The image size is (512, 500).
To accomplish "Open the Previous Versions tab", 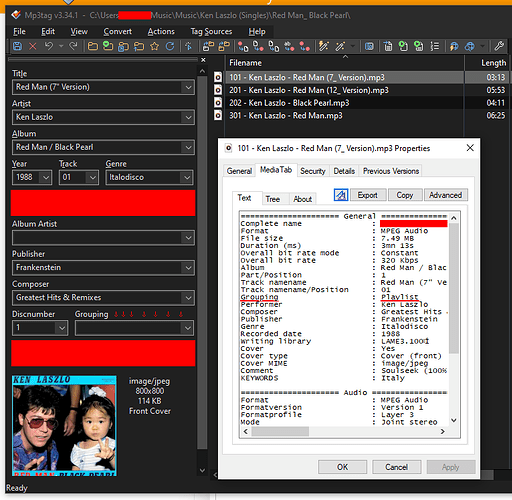I will tap(391, 171).
